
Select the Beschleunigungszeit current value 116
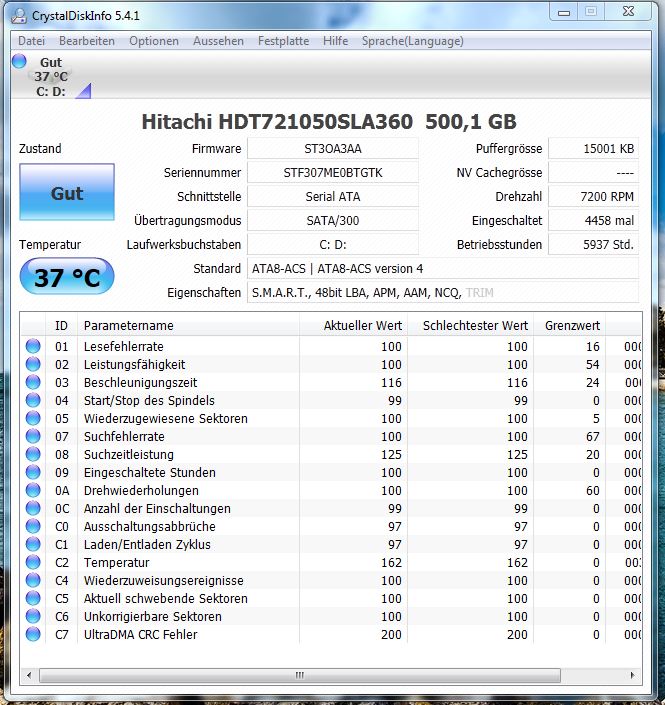tap(391, 383)
